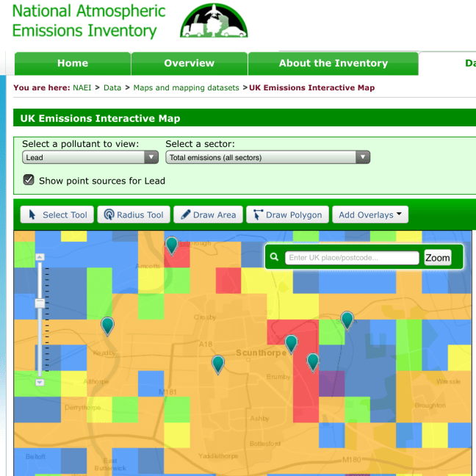Open the sector dropdown showing Total emissions
Screen dimensions: 476x476
coord(267,157)
